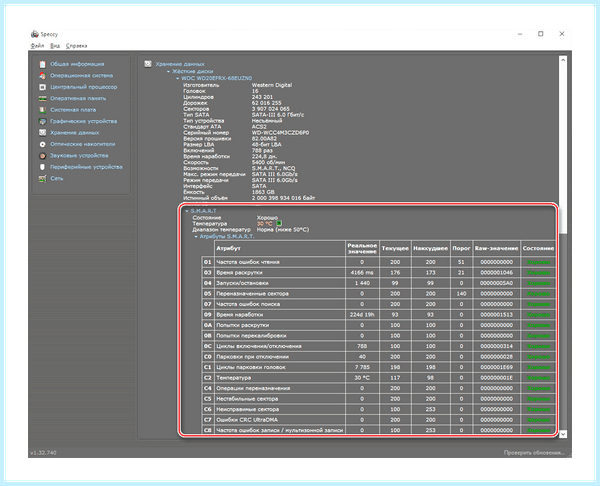600x486 pixels.
Task: Select the Хранение данных heading in main panel
Action: (180, 64)
